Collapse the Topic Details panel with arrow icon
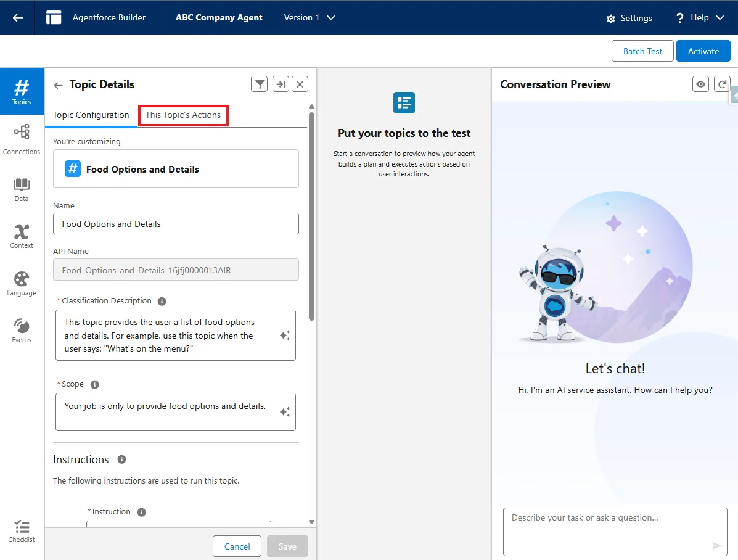This screenshot has height=560, width=738. point(281,84)
